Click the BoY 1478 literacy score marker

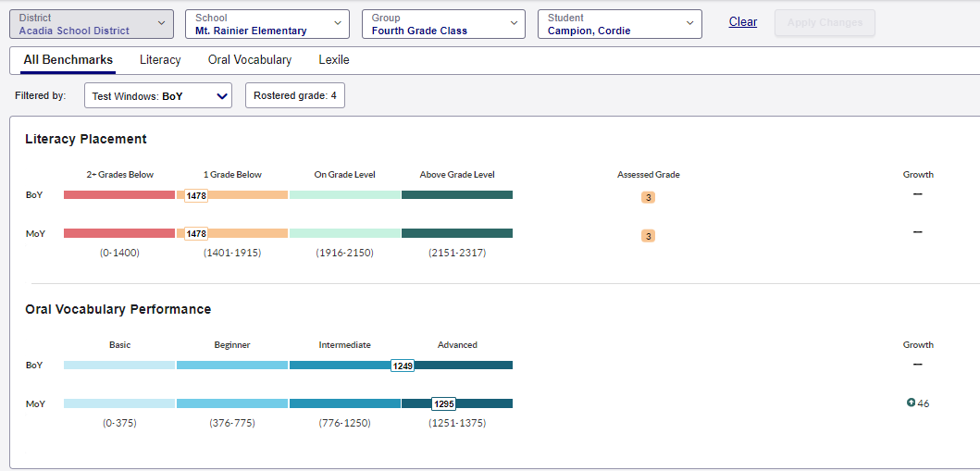coord(196,195)
